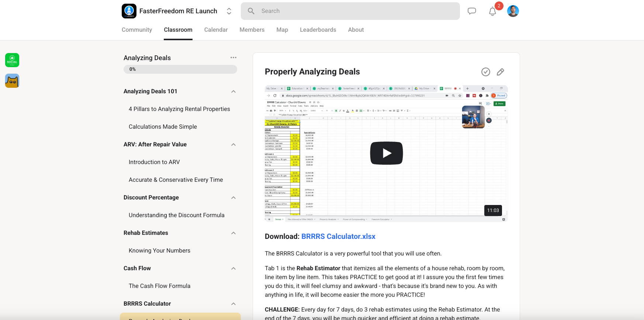The image size is (644, 320).
Task: Collapse the Discount Percentage section
Action: [233, 198]
